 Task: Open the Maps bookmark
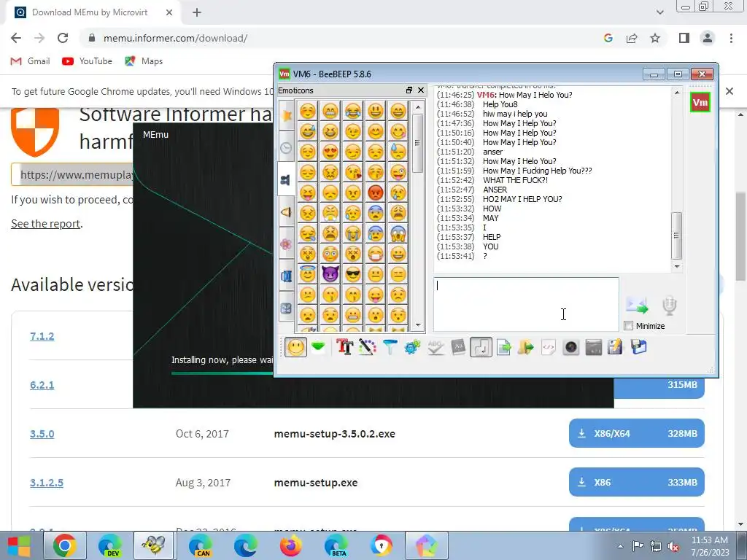click(x=144, y=61)
